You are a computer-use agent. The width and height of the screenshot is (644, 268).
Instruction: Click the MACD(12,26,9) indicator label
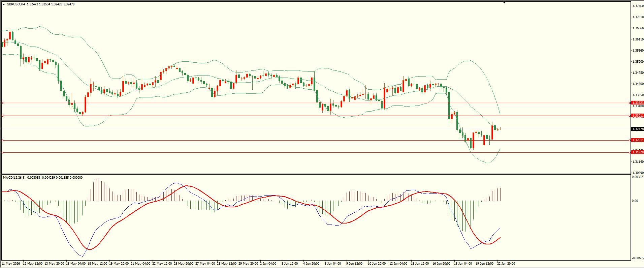coord(14,178)
